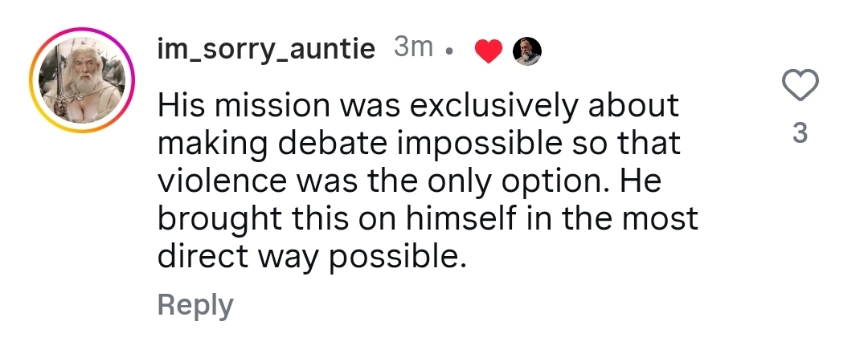
Task: Click the dot separator after the timestamp
Action: (449, 52)
